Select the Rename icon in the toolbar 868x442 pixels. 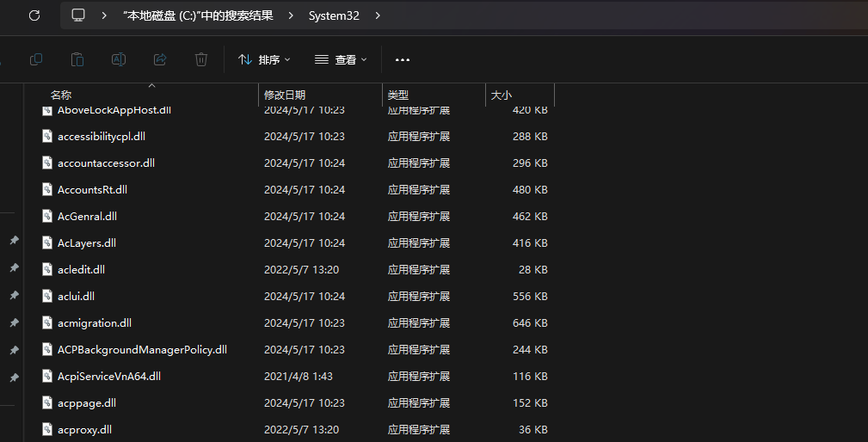119,59
